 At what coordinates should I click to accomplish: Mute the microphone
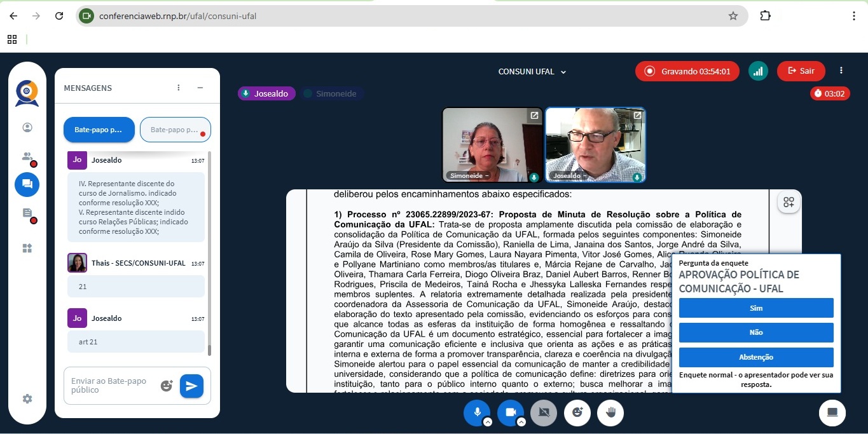click(476, 412)
